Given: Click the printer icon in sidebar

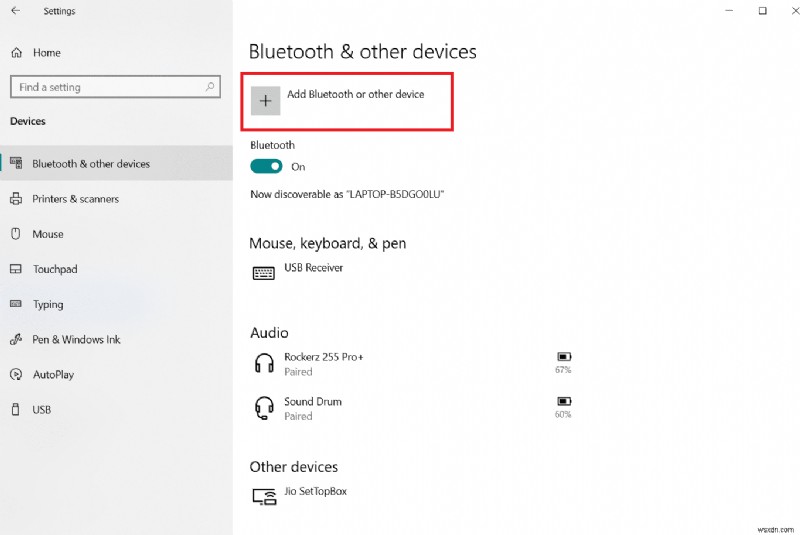Looking at the screenshot, I should click(16, 198).
